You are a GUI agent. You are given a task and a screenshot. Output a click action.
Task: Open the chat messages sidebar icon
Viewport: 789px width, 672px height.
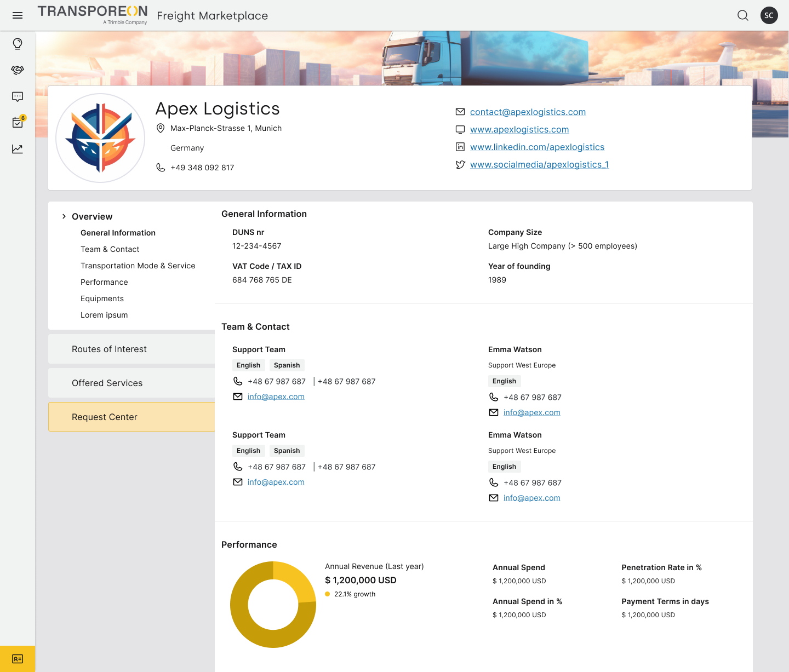pos(18,96)
